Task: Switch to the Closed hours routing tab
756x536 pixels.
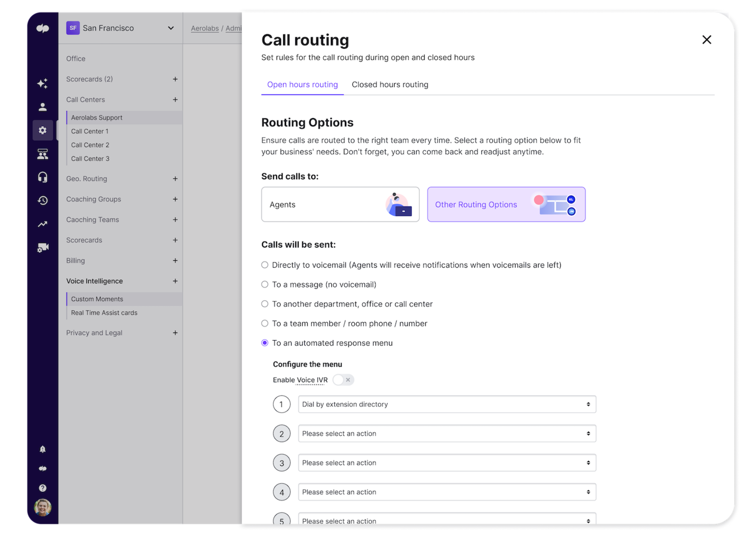Action: (390, 84)
